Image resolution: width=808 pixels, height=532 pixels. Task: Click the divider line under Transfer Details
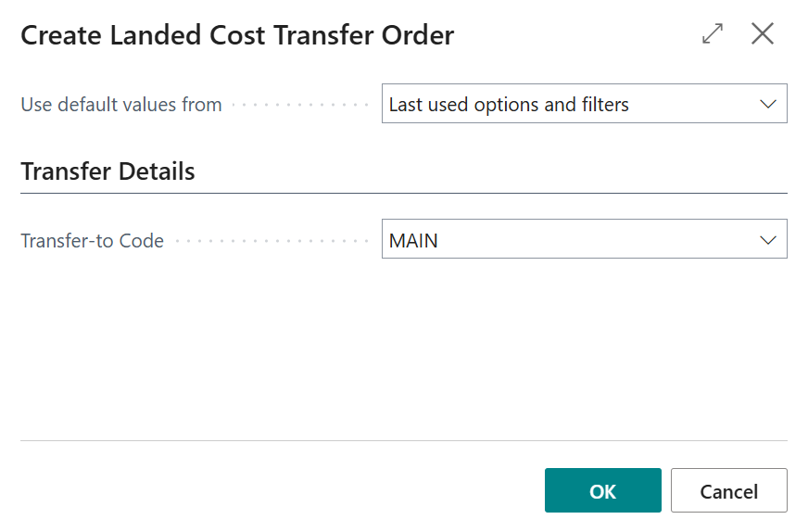click(403, 193)
